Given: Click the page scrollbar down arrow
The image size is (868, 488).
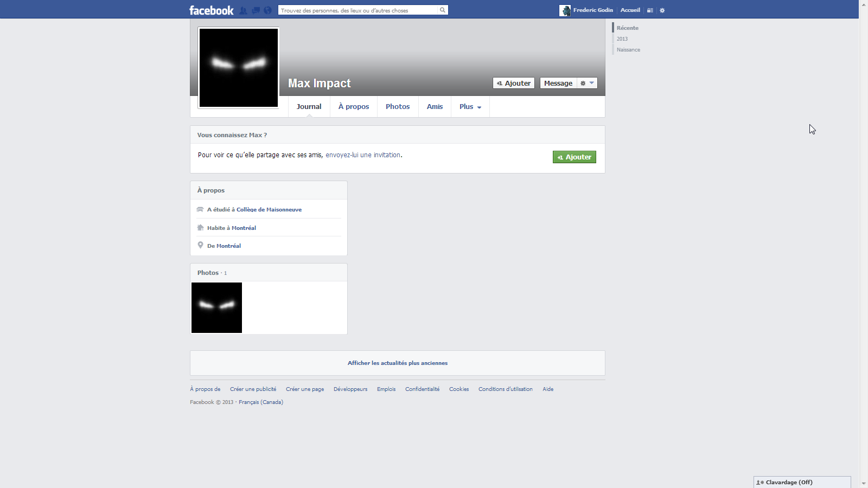Looking at the screenshot, I should point(863,484).
